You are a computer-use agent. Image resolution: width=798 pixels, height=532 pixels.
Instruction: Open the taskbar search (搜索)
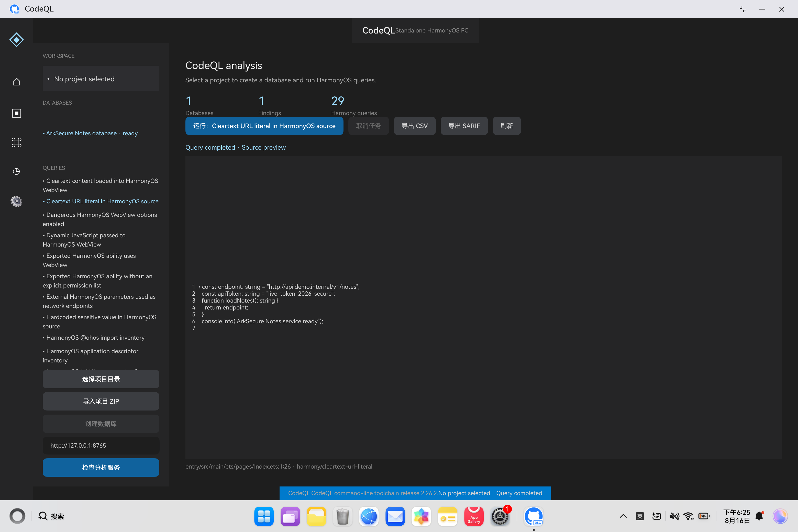51,516
